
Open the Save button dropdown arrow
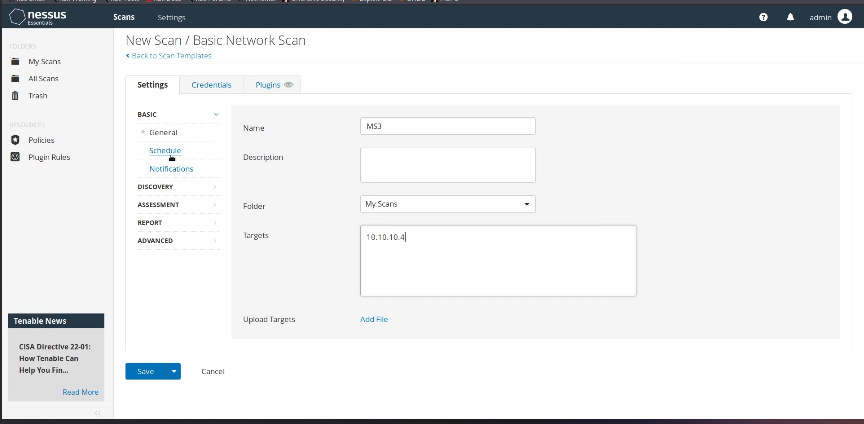(174, 371)
